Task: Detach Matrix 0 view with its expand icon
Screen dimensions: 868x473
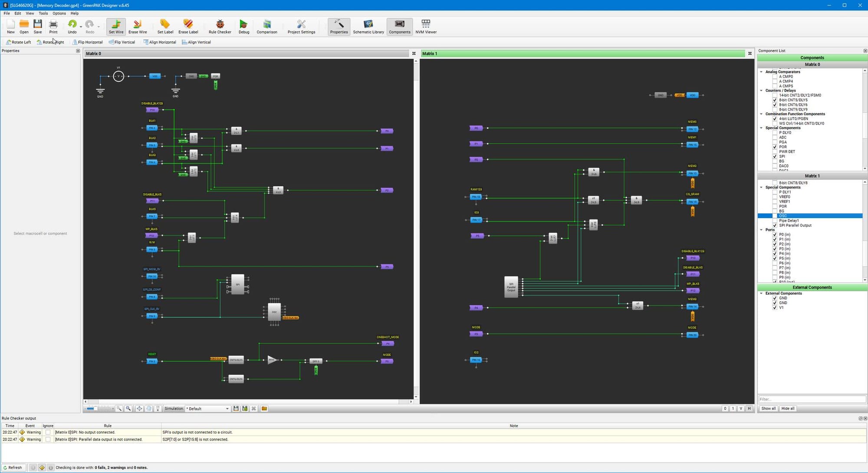Action: [x=414, y=53]
